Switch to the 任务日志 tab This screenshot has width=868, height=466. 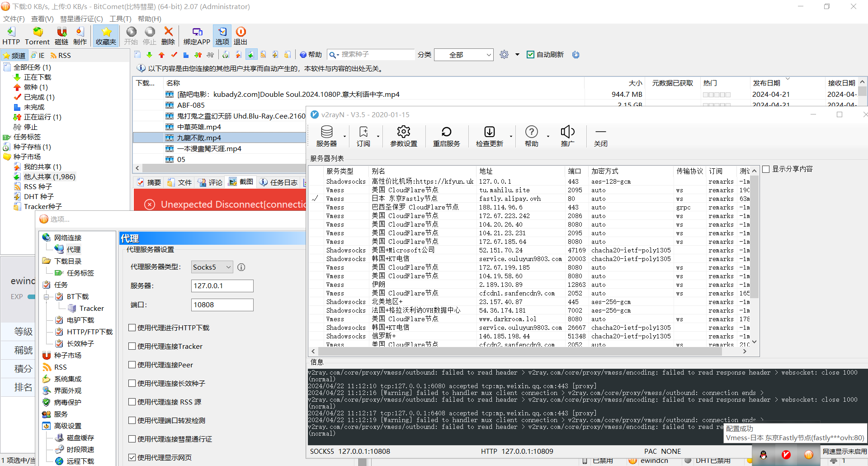tap(278, 182)
